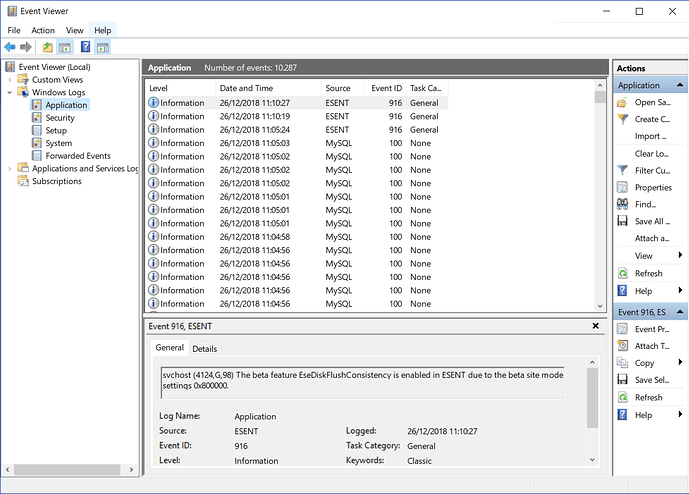Image resolution: width=689 pixels, height=494 pixels.
Task: Click Clear Log in the Actions pane
Action: click(652, 153)
